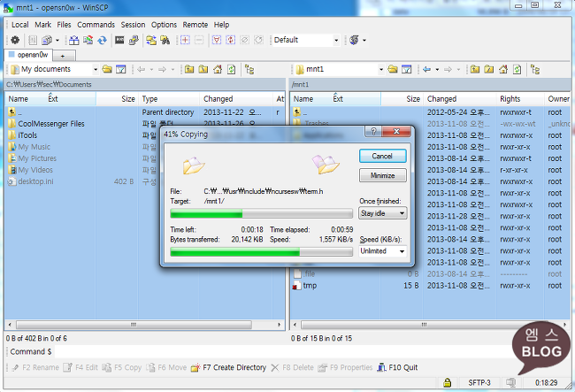Select the opensn0w session tab
This screenshot has width=575, height=392.
(x=28, y=55)
